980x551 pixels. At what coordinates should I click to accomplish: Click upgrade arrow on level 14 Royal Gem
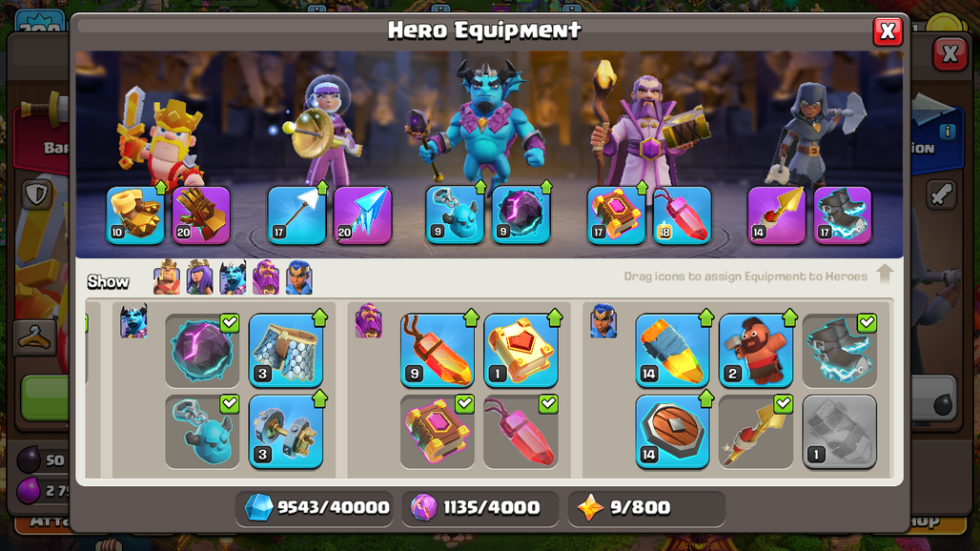706,317
